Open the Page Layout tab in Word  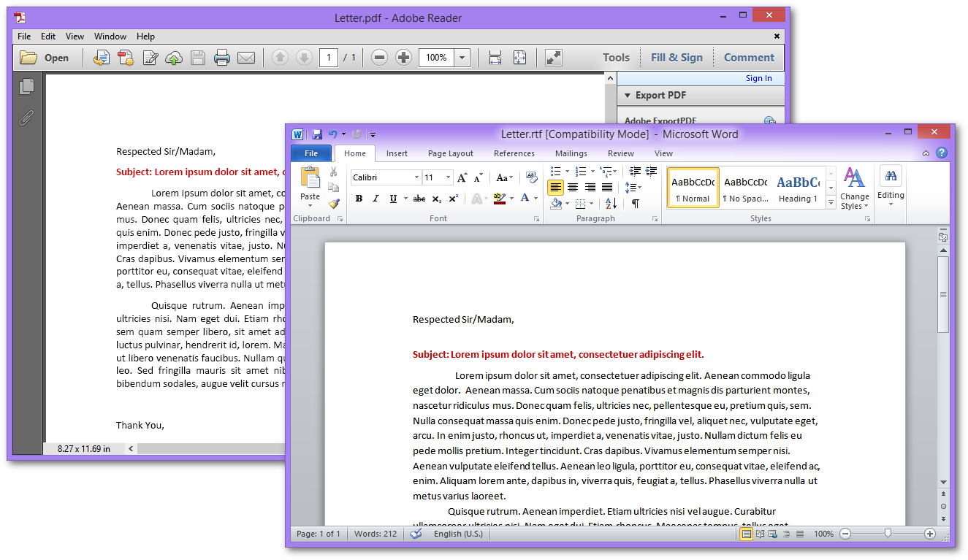tap(451, 153)
